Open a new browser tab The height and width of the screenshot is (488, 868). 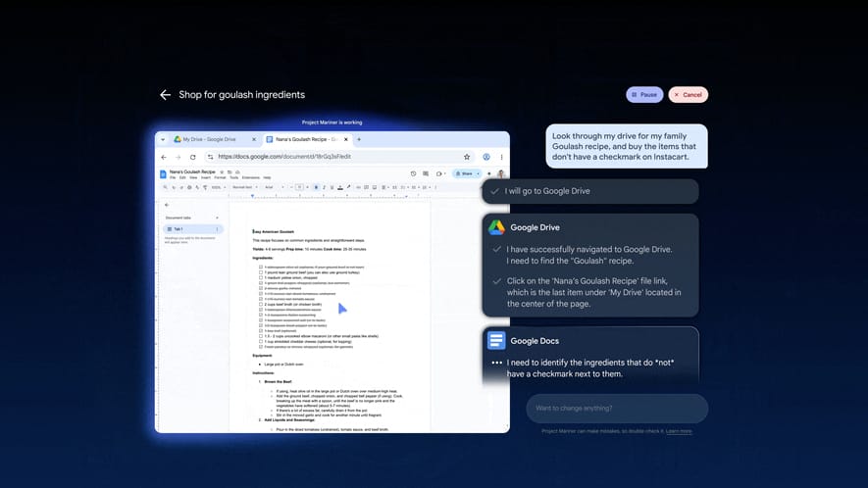click(x=359, y=139)
